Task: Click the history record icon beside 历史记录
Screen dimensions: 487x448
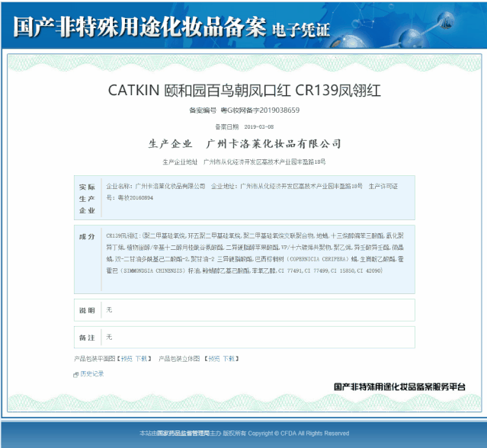Action: tap(76, 375)
